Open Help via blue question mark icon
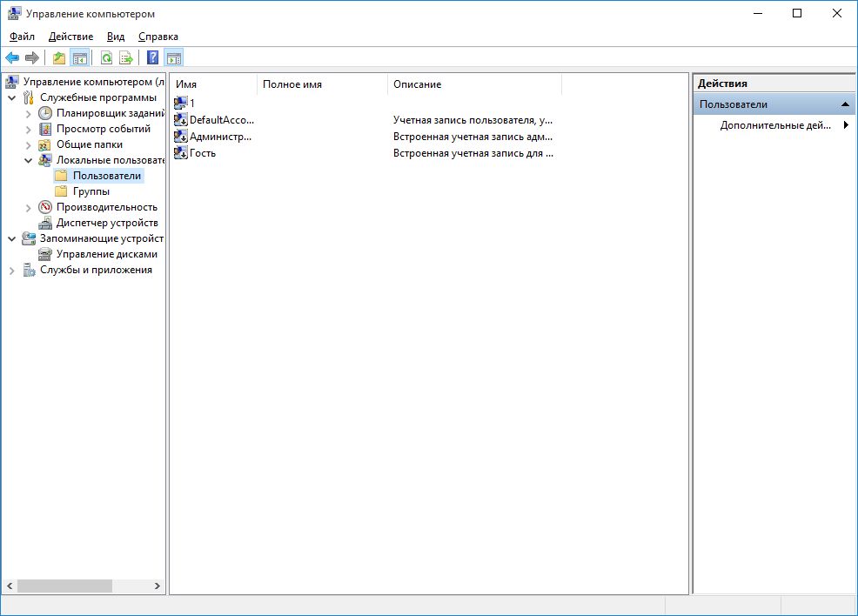 (153, 58)
